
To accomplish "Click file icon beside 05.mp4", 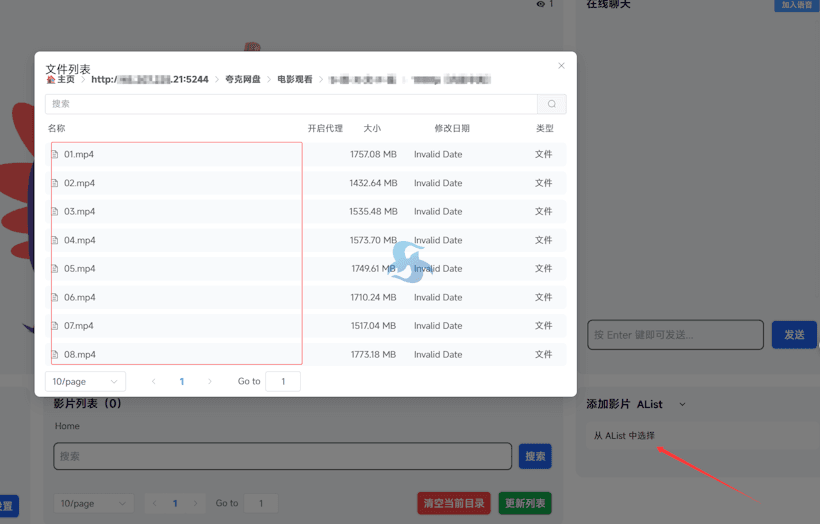I will (x=54, y=268).
